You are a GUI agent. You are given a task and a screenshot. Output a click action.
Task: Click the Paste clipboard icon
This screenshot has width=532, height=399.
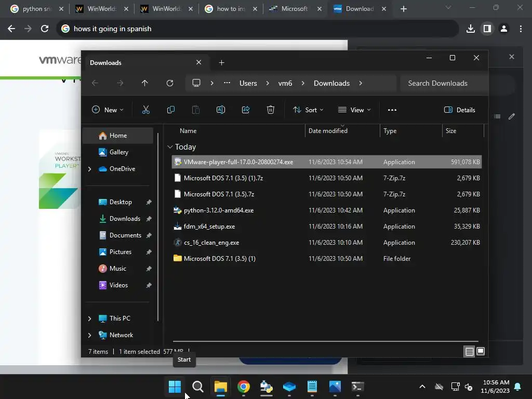(x=196, y=110)
